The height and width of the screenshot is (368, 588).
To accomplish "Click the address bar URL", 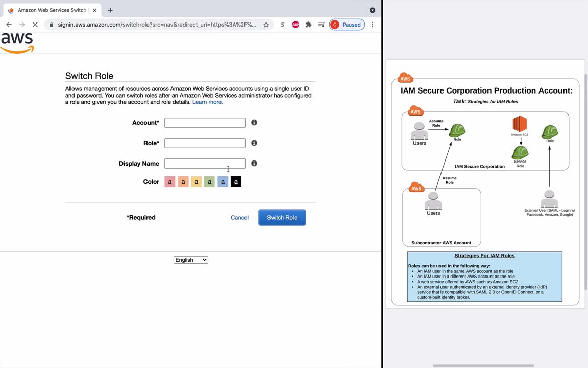I will point(157,25).
